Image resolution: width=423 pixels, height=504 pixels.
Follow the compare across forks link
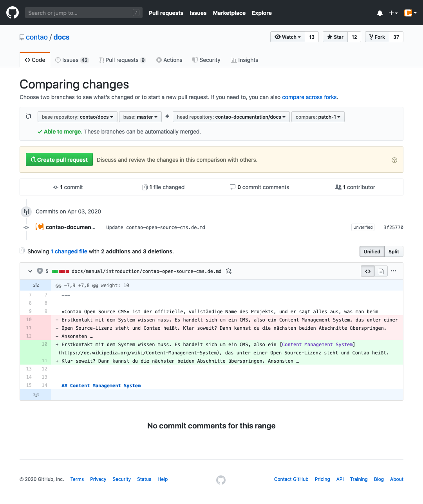pos(309,97)
